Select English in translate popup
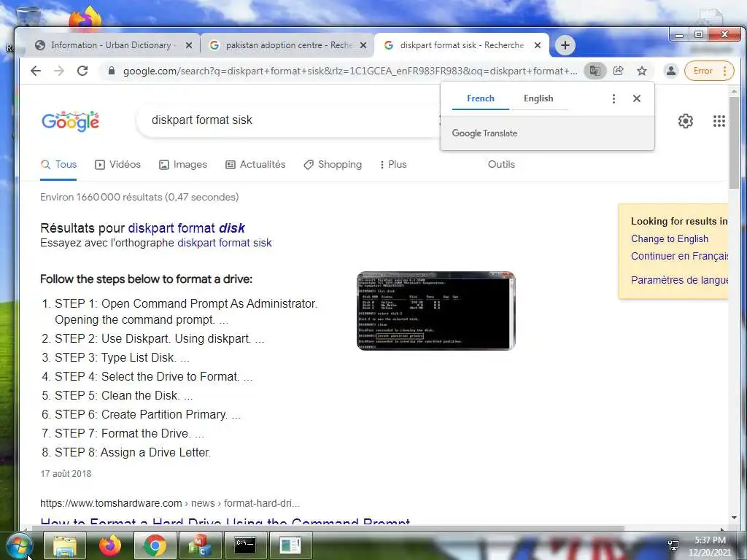This screenshot has width=747, height=560. 538,98
